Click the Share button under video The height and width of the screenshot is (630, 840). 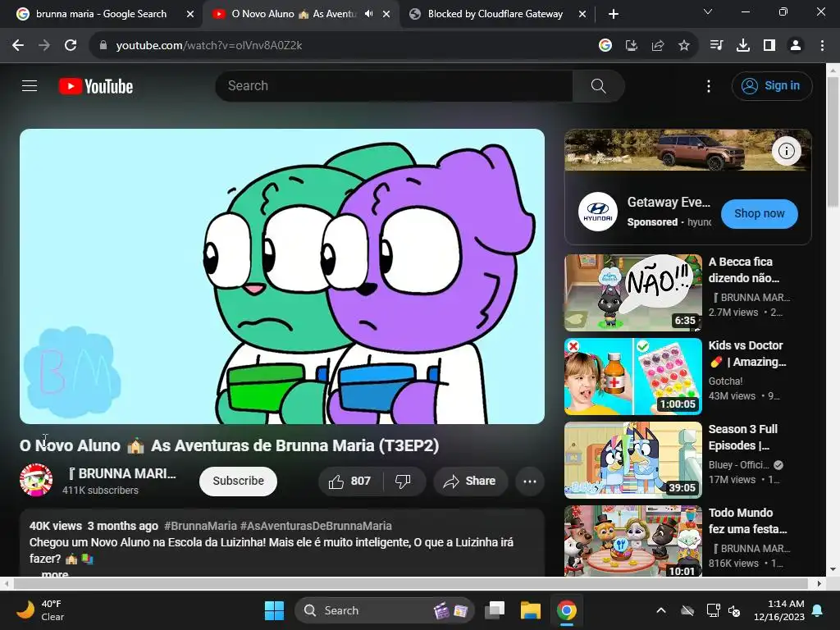[x=470, y=481]
